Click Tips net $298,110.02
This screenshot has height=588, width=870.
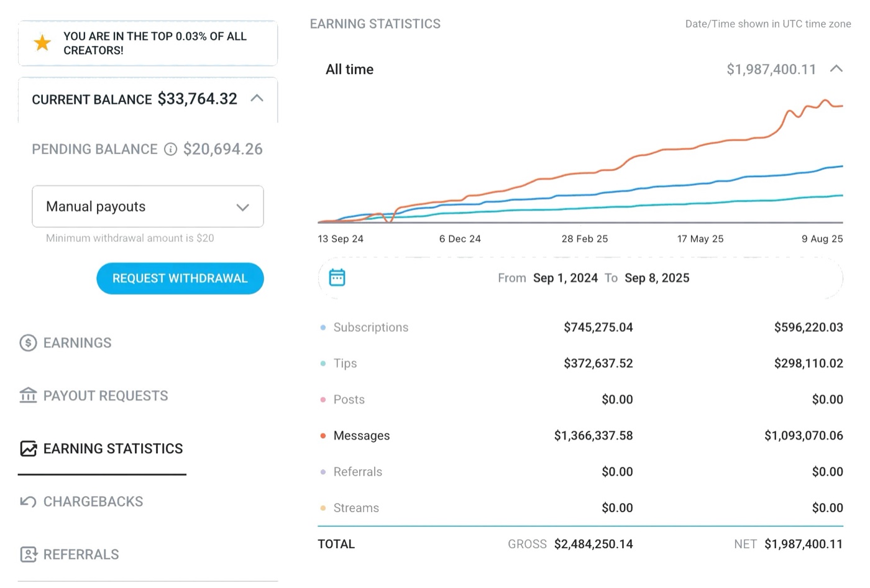tap(808, 364)
